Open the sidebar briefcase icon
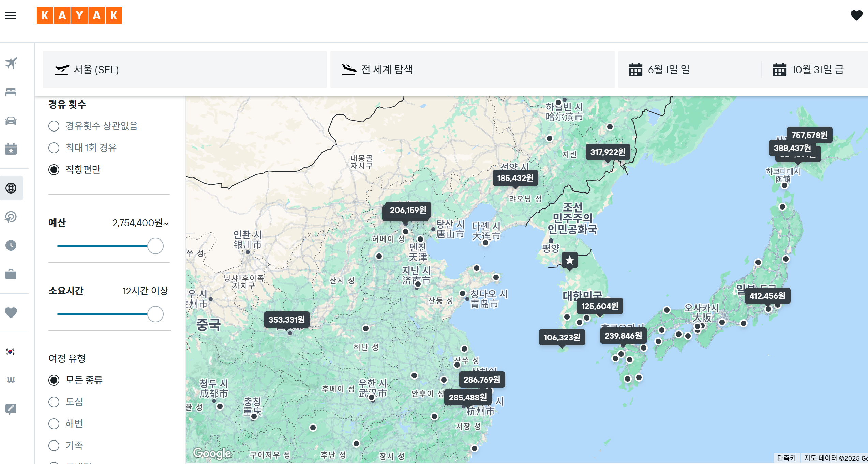 [x=11, y=274]
